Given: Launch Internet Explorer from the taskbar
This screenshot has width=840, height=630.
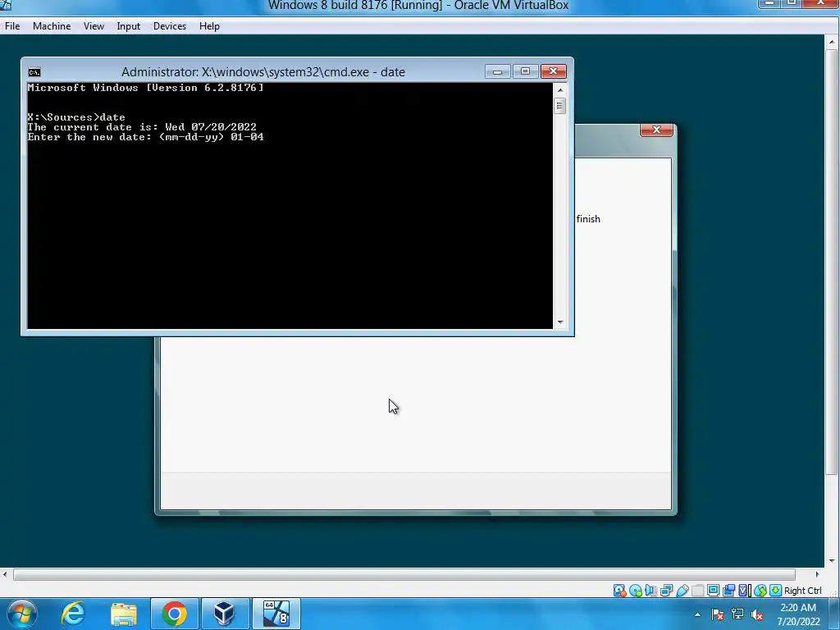Looking at the screenshot, I should (x=73, y=614).
